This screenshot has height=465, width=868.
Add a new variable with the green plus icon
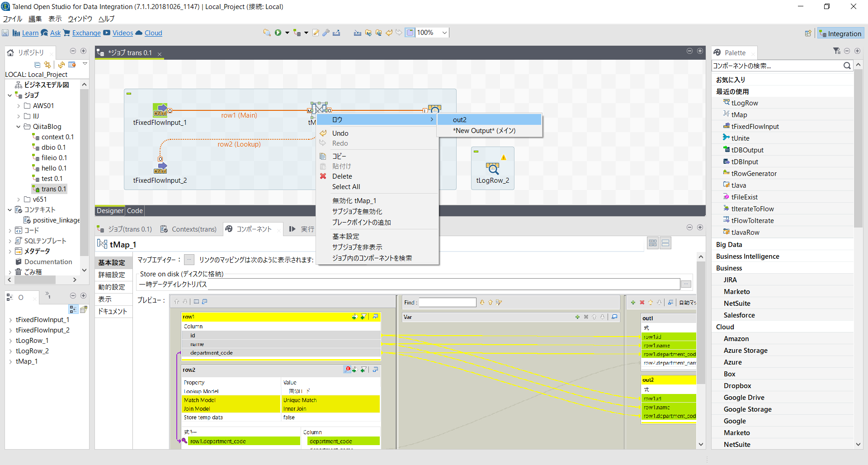click(577, 317)
